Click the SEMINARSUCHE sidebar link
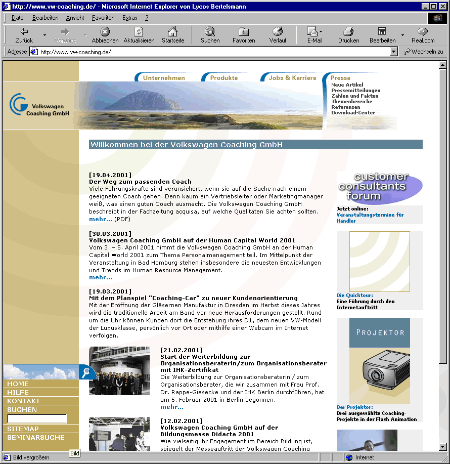 (36, 437)
